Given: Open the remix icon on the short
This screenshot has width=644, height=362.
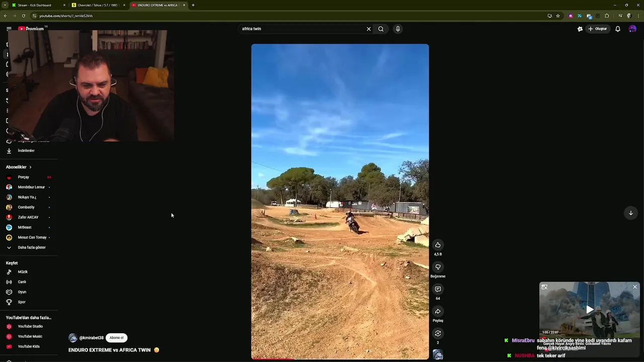Looking at the screenshot, I should coord(438,333).
